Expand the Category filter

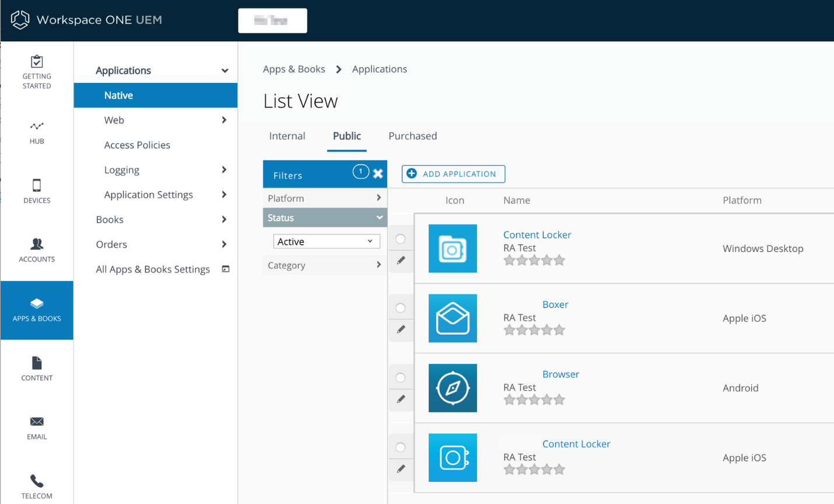(x=325, y=265)
